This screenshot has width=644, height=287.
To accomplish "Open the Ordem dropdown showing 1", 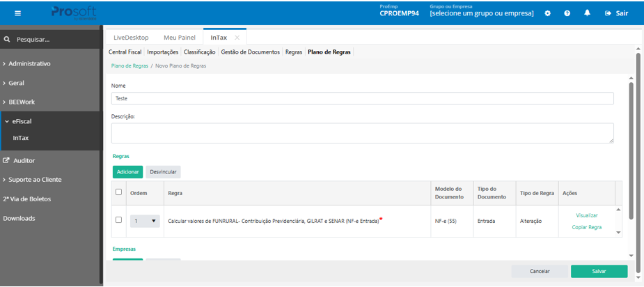I will [145, 221].
